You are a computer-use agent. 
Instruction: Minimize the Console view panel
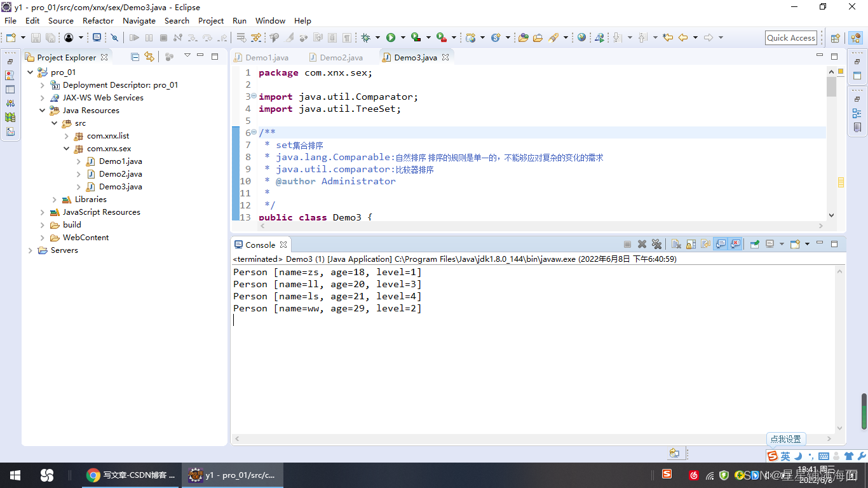pyautogui.click(x=820, y=243)
